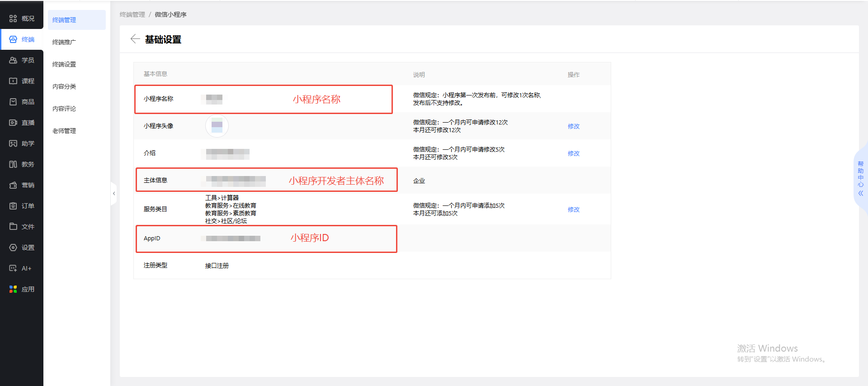Collapse the secondary menu with side chevron
Screen dimensions: 868x386
point(114,193)
